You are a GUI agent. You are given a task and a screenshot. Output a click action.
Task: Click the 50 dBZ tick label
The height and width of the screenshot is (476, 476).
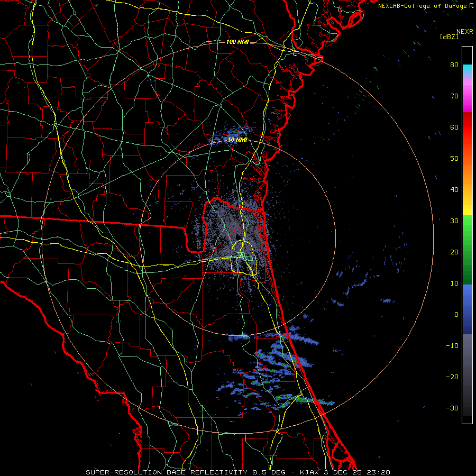click(454, 159)
